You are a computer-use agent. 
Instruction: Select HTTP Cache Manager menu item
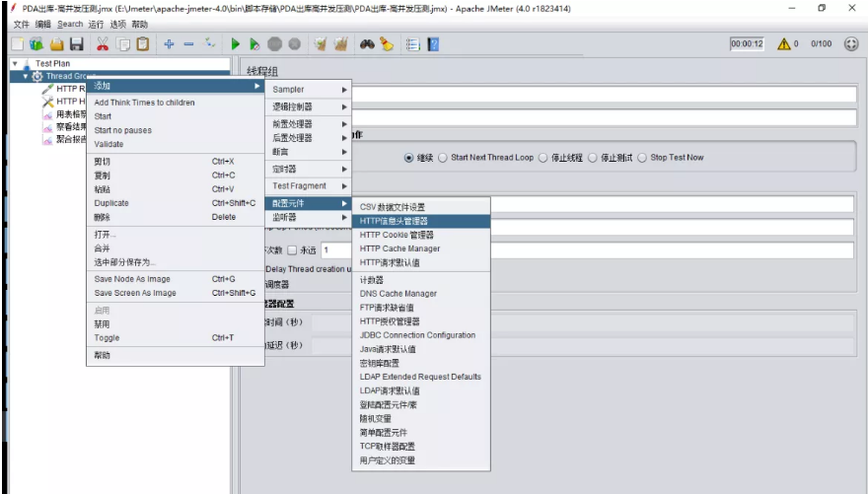point(421,248)
